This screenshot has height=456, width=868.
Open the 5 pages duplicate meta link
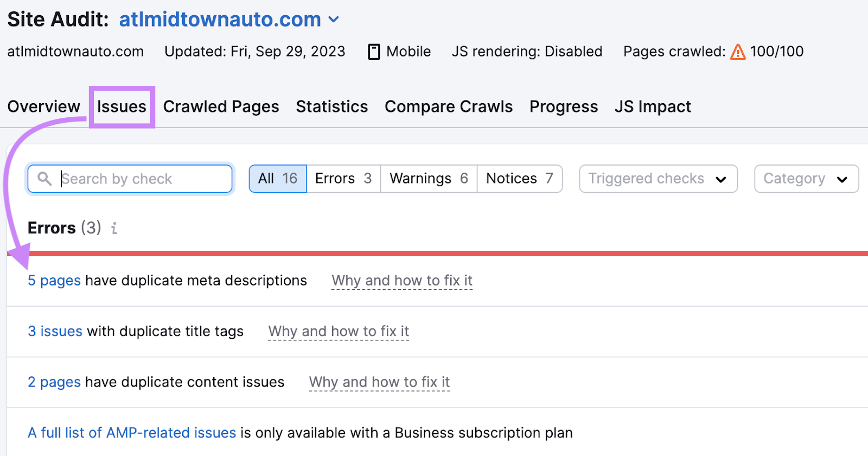point(54,281)
